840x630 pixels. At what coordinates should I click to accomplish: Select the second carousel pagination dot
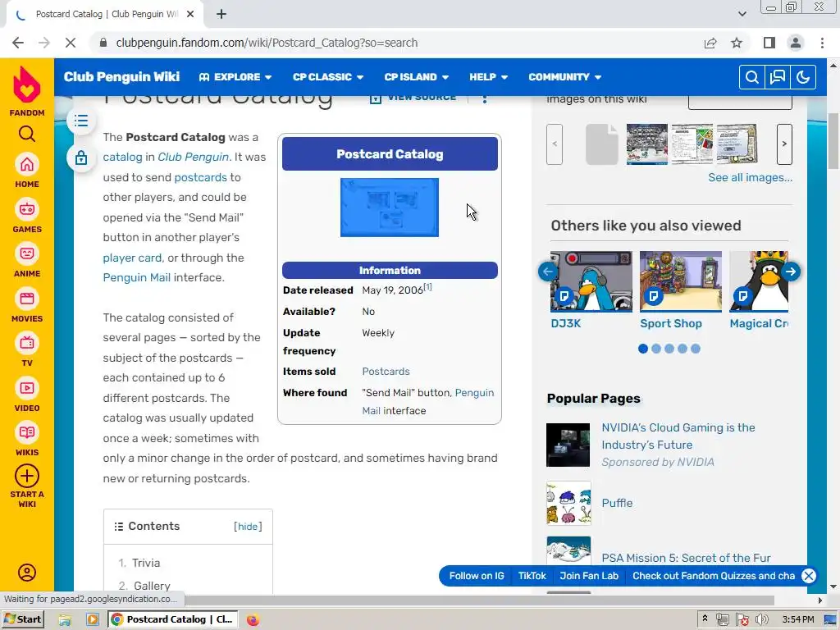pyautogui.click(x=656, y=349)
